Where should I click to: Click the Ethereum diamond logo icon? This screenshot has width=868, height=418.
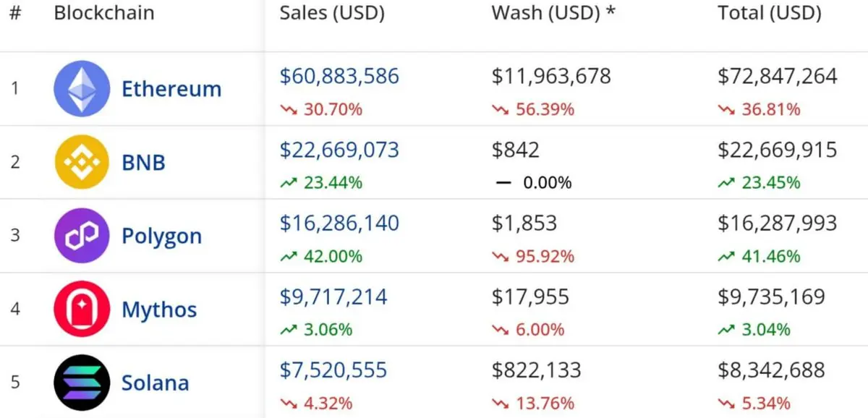(82, 88)
